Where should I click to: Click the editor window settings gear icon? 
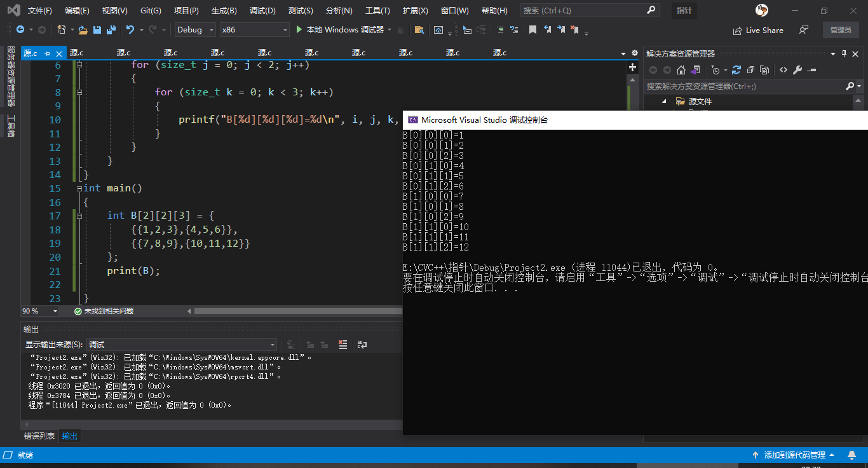click(634, 53)
